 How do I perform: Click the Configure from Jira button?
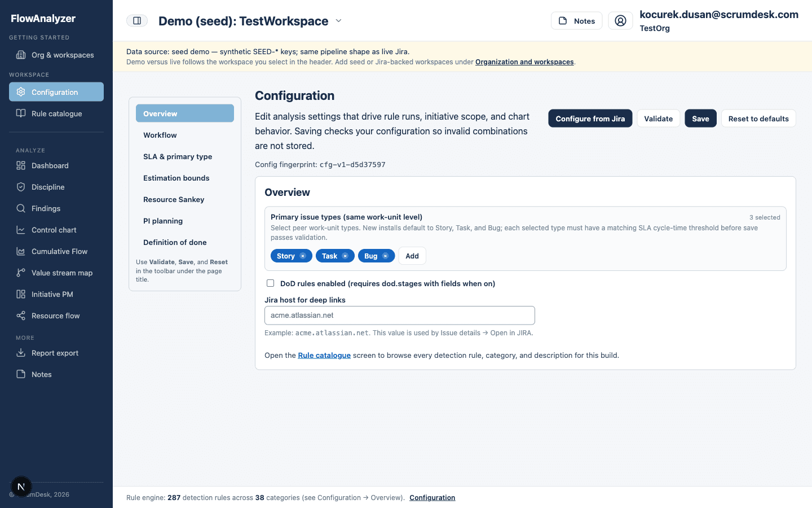590,119
